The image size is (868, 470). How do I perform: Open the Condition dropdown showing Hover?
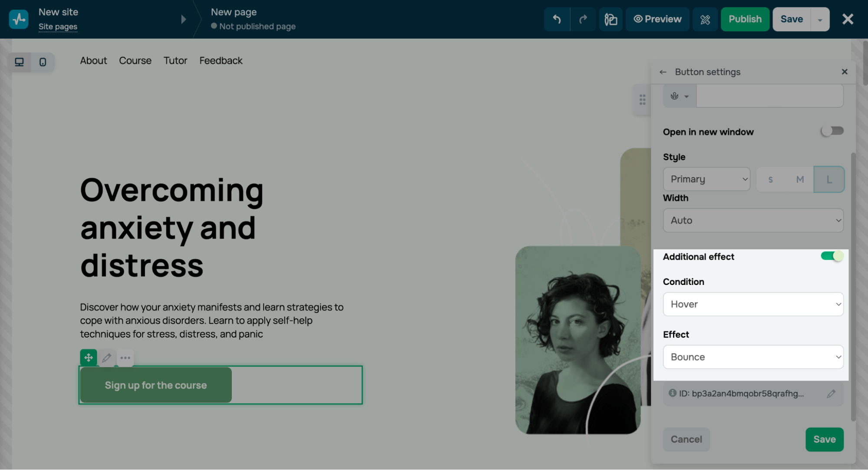[753, 304]
